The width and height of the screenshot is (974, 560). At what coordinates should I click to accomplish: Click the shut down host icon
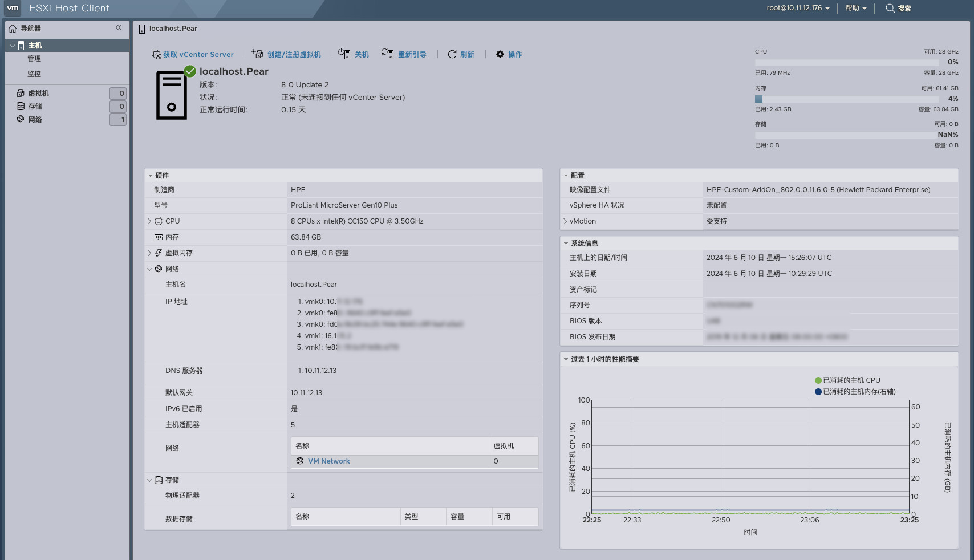(x=344, y=54)
